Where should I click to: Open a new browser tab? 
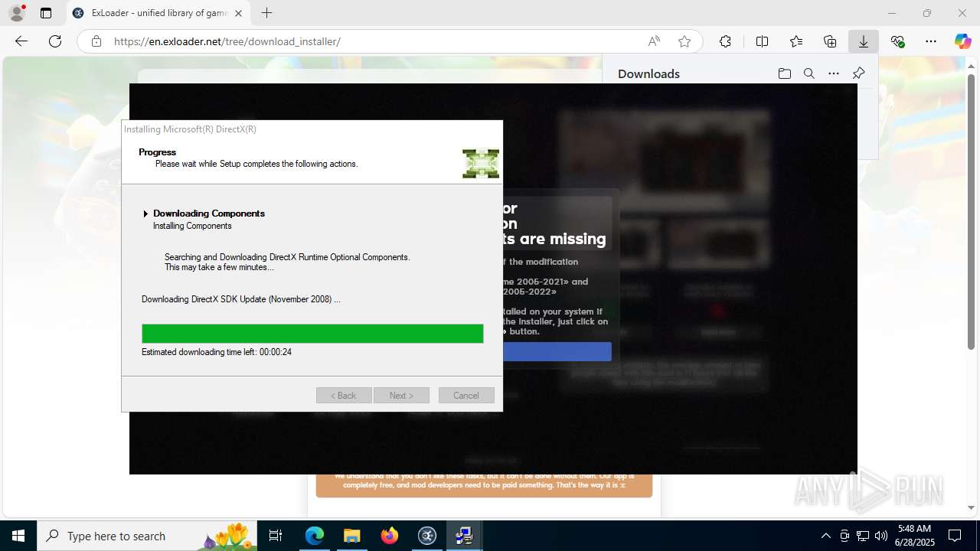[266, 13]
